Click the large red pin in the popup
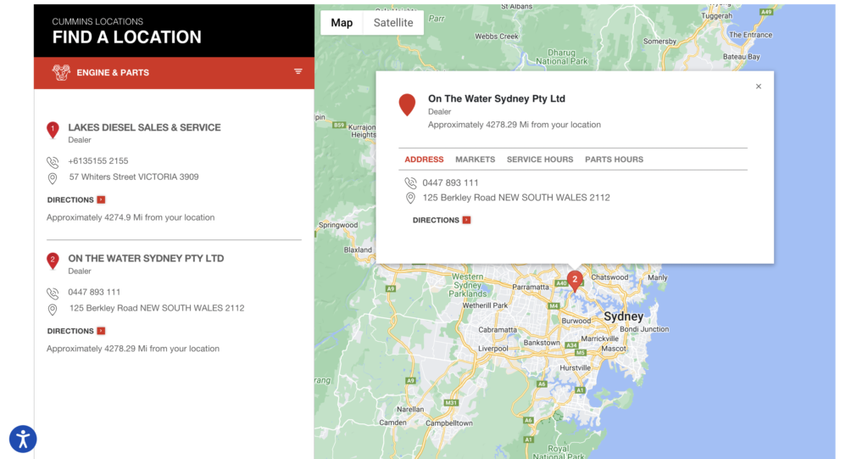 tap(407, 104)
